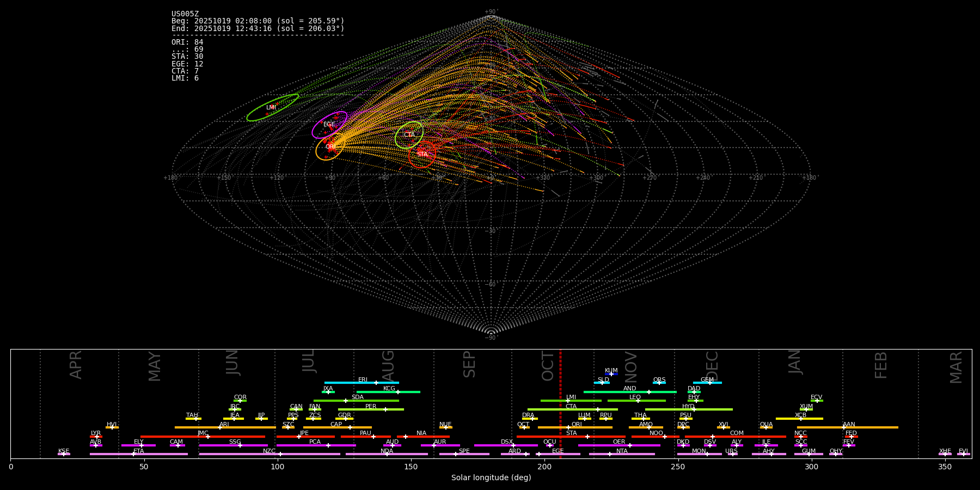Screen dimensions: 980x490
Task: Click the EGE radiant ellipse on sky map
Action: coord(329,125)
